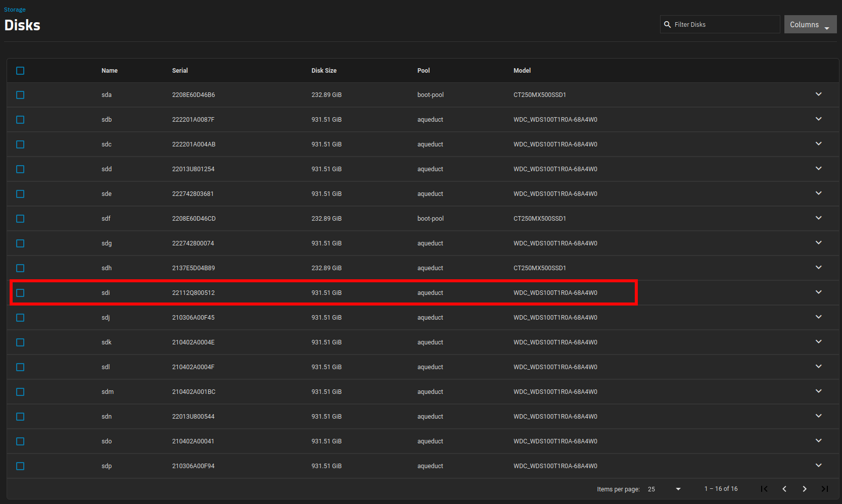
Task: Sort by the Name column header
Action: 109,71
